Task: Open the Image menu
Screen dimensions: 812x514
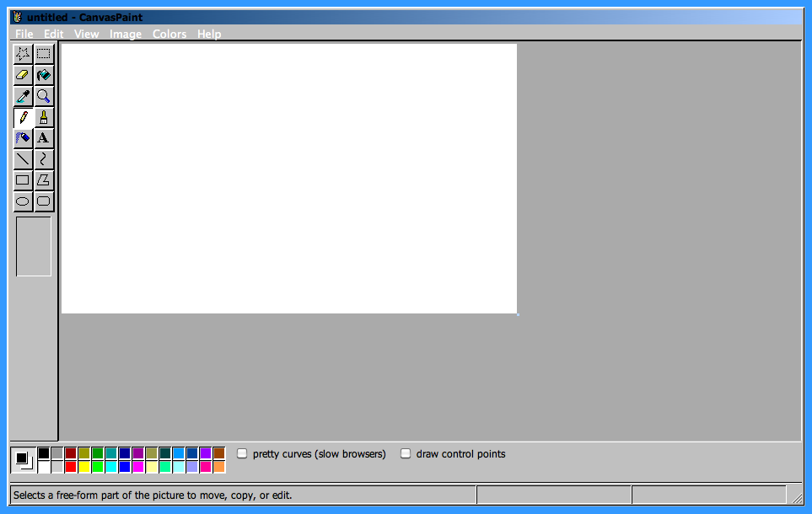Action: [x=126, y=35]
